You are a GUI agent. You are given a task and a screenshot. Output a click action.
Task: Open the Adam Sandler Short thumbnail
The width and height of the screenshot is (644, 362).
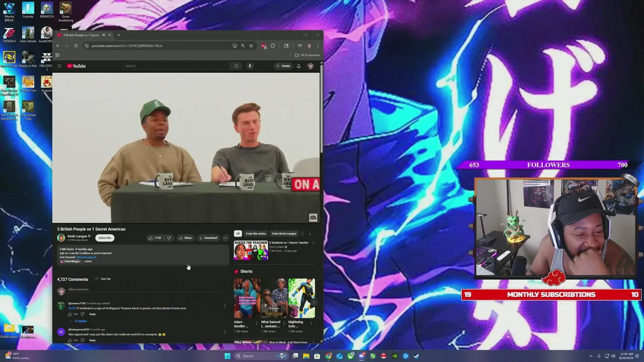click(x=247, y=298)
